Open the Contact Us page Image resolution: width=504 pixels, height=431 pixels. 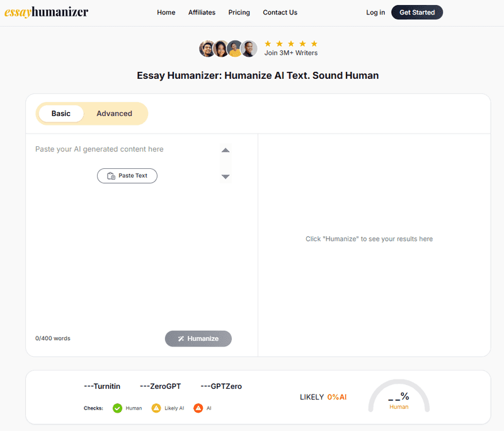pyautogui.click(x=280, y=13)
